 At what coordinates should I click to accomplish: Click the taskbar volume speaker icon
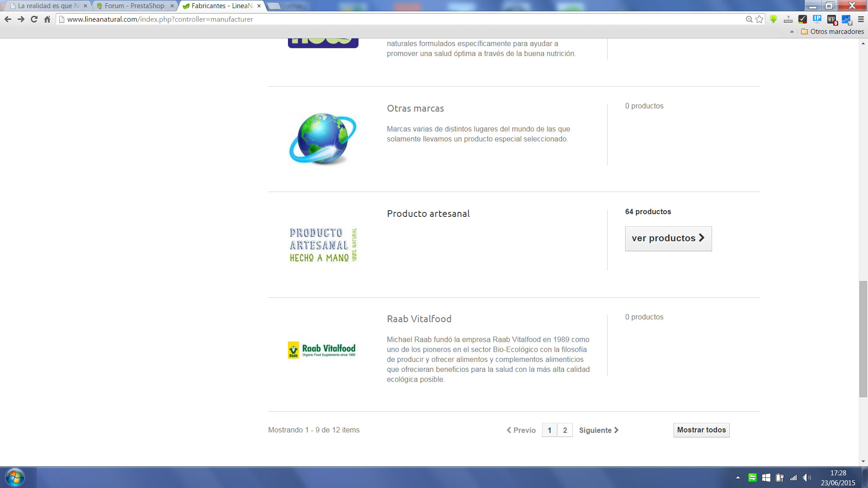pyautogui.click(x=807, y=478)
